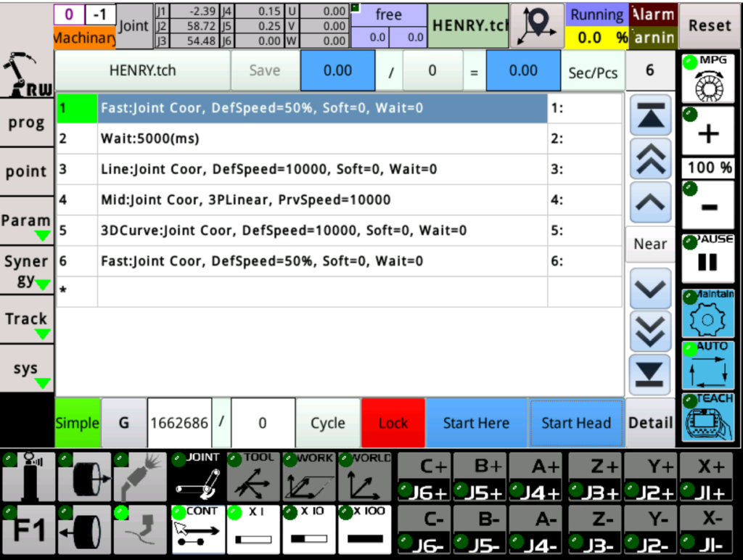This screenshot has height=560, width=743.
Task: Select the WORLD coordinate system icon
Action: coord(365,477)
